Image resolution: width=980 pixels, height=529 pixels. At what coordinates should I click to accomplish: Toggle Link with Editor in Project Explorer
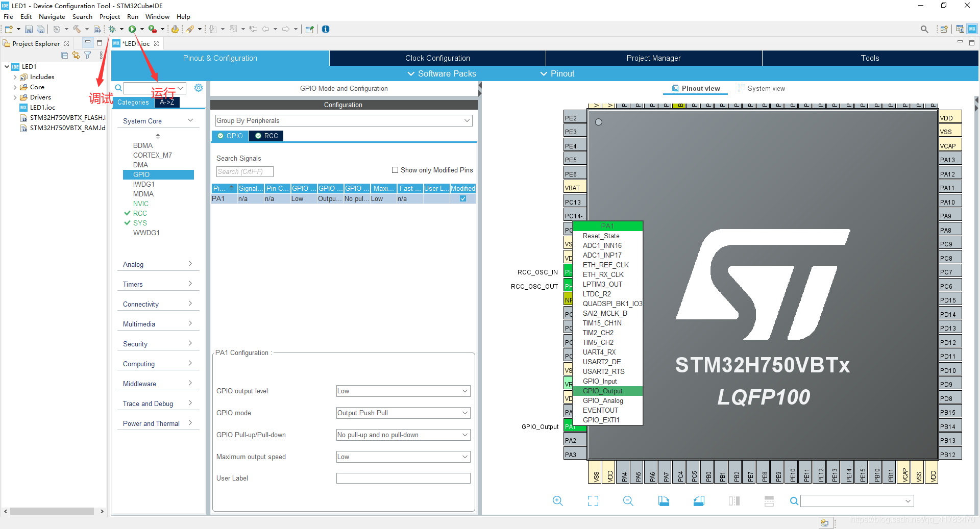click(76, 55)
